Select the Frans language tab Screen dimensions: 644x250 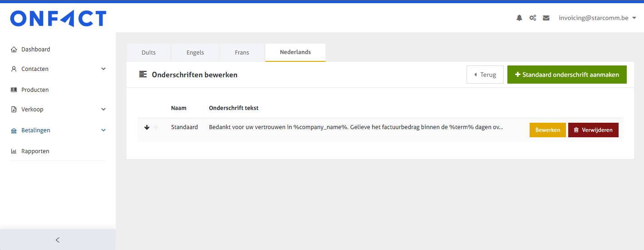(x=242, y=52)
